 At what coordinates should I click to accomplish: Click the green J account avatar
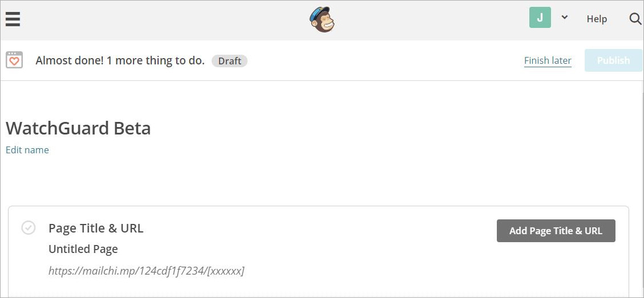(540, 18)
